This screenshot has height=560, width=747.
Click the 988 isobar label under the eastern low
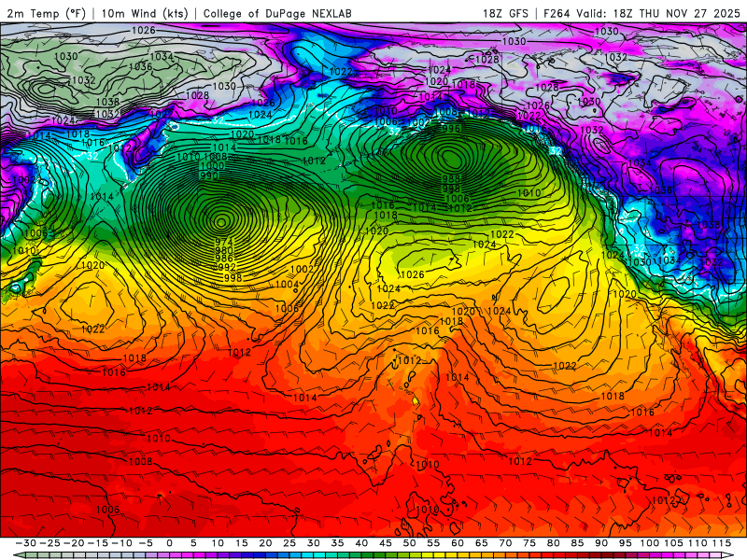coord(451,178)
